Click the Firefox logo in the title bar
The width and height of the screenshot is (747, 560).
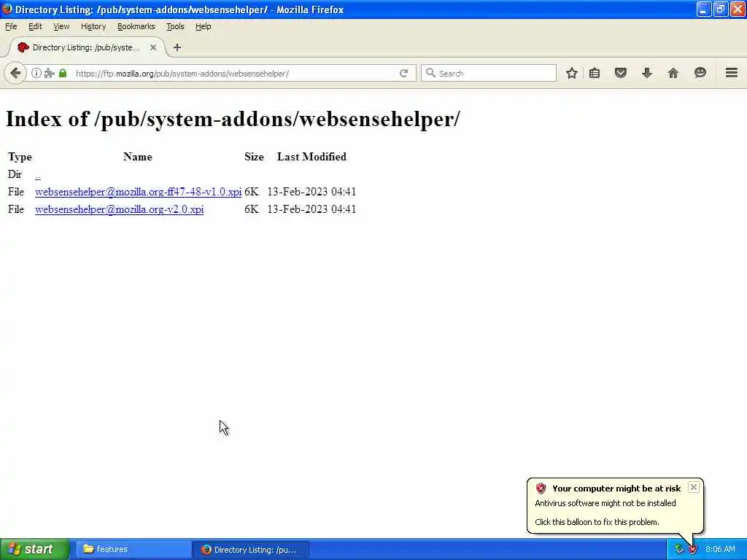tap(7, 9)
